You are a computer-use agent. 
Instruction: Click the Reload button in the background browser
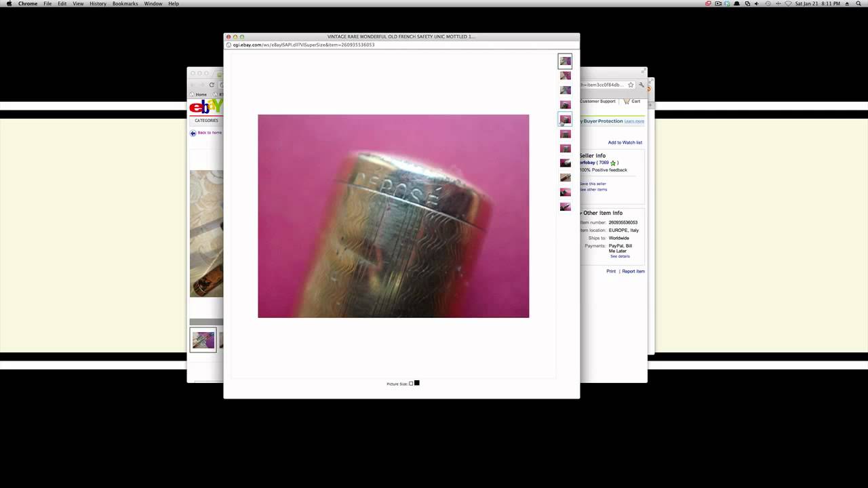click(x=212, y=85)
